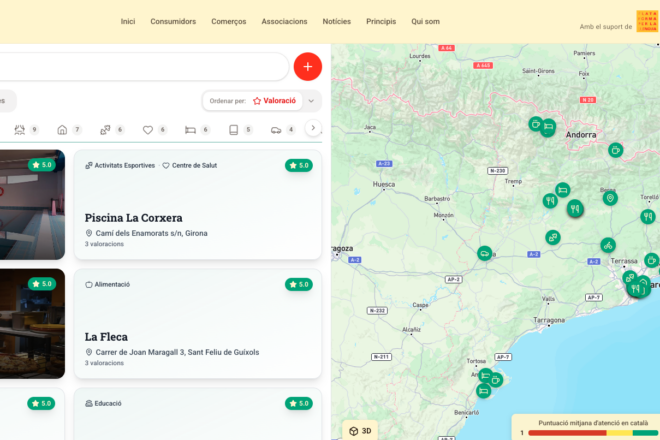660x440 pixels.
Task: Select the first category filter showing count 9
Action: (27, 130)
